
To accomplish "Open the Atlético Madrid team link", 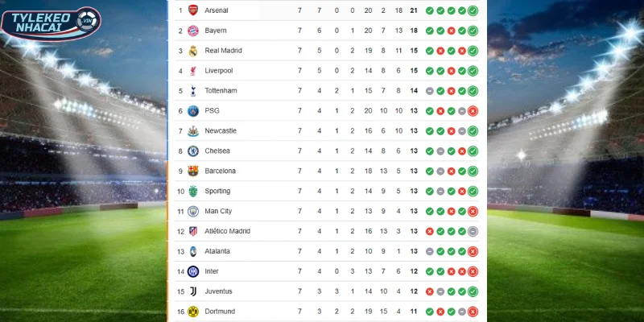I will (x=228, y=231).
